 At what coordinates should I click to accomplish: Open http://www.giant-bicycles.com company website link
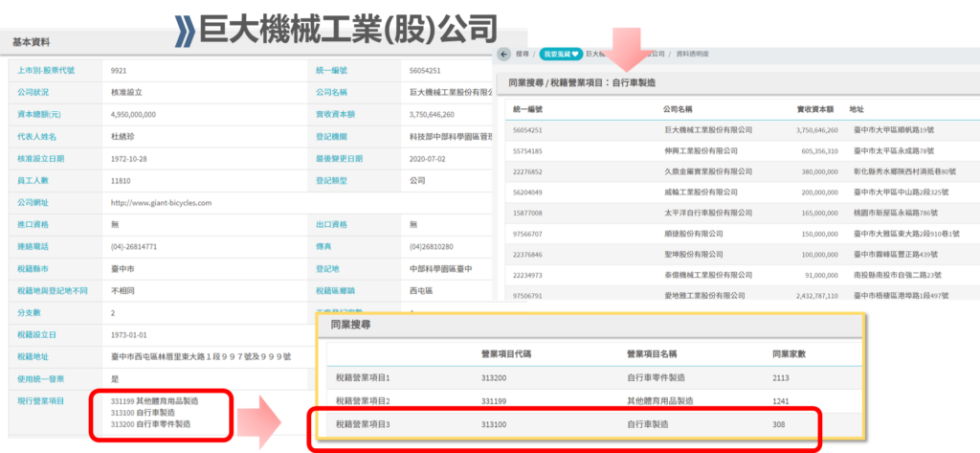click(161, 203)
